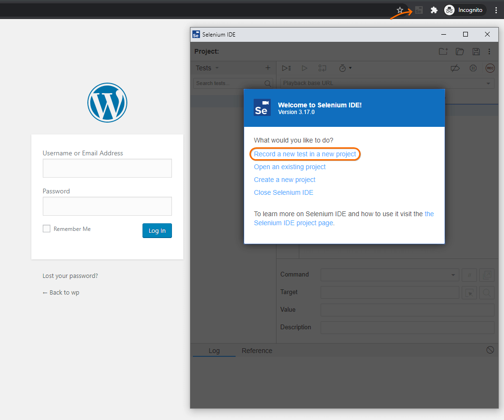
Task: Click Close Selenium IDE link
Action: 284,192
